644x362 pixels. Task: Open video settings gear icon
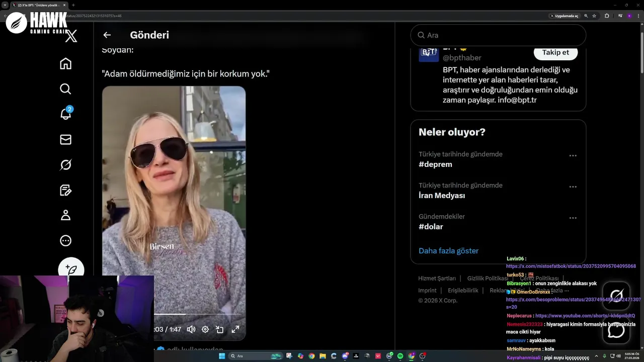point(205,329)
